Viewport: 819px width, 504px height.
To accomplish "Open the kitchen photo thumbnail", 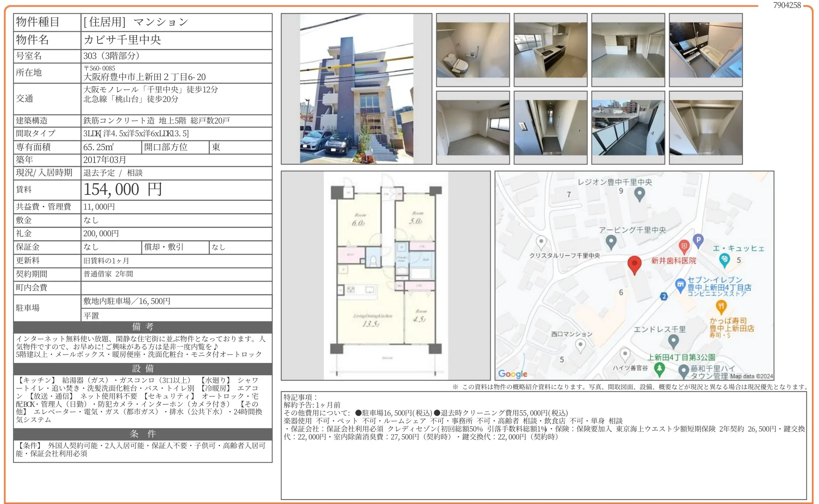I will pyautogui.click(x=550, y=50).
